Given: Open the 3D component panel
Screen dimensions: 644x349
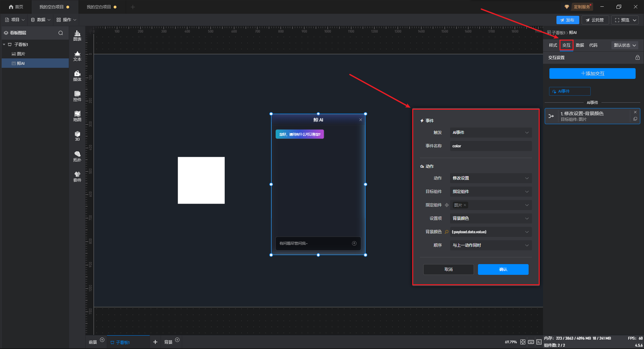Looking at the screenshot, I should click(77, 136).
